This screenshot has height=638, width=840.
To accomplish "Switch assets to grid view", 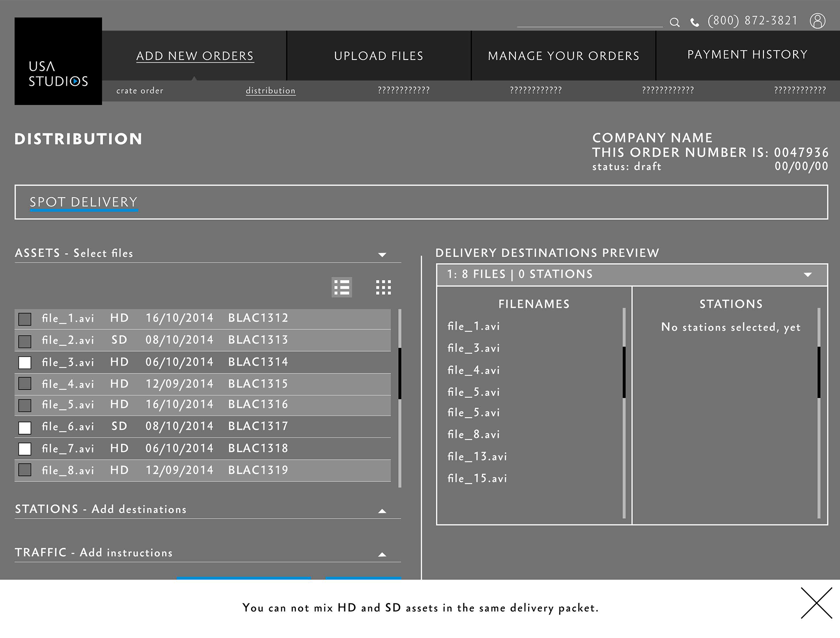I will tap(383, 287).
